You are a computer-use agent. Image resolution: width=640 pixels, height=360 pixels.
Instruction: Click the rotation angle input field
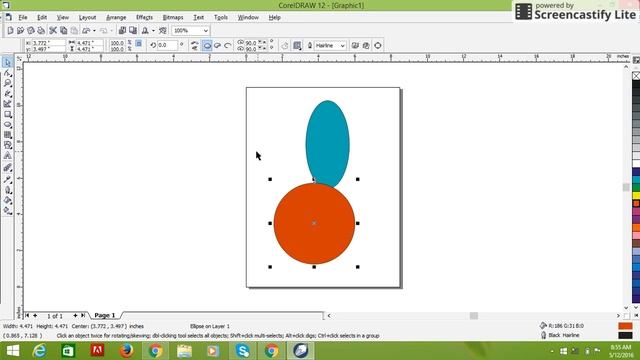point(167,45)
